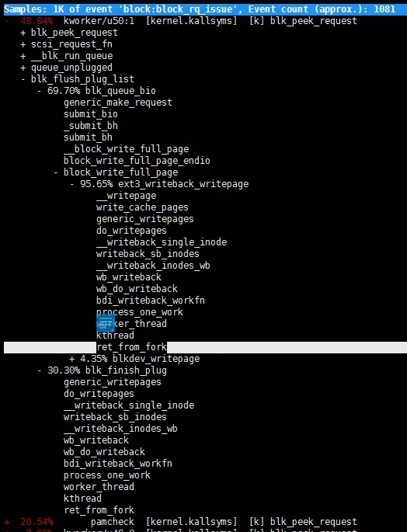Screen dimensions: 407x532
Task: Select the write_cache_pages call entry
Action: 142,207
